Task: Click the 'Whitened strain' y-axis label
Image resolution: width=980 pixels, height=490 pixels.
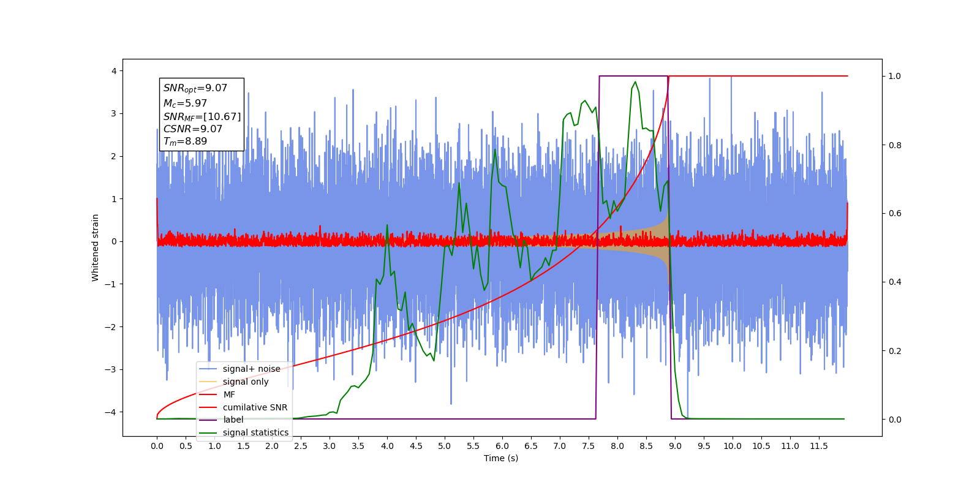Action: [95, 247]
